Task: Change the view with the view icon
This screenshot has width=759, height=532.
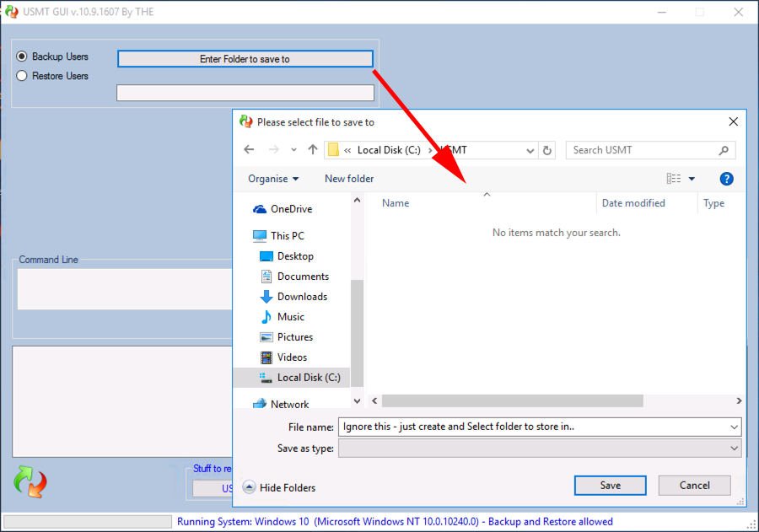Action: coord(673,179)
